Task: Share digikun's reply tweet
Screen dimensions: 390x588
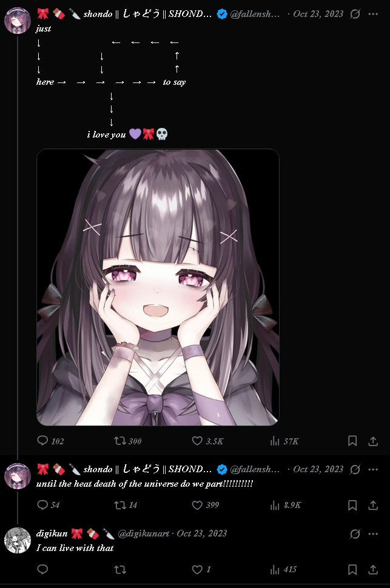Action: tap(373, 570)
